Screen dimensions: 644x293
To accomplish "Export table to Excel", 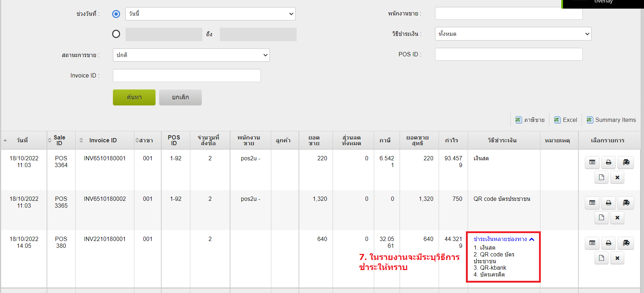I will [566, 120].
